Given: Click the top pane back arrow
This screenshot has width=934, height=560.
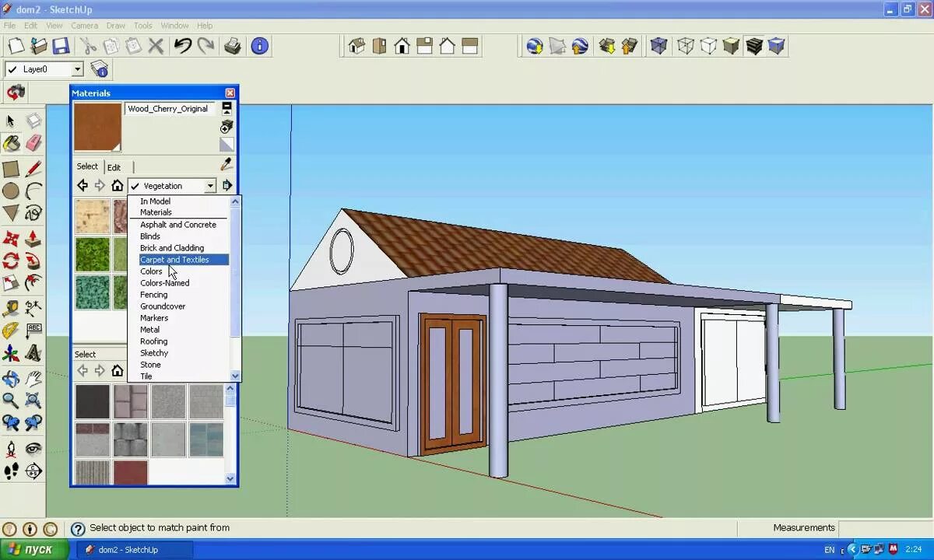Looking at the screenshot, I should 83,186.
